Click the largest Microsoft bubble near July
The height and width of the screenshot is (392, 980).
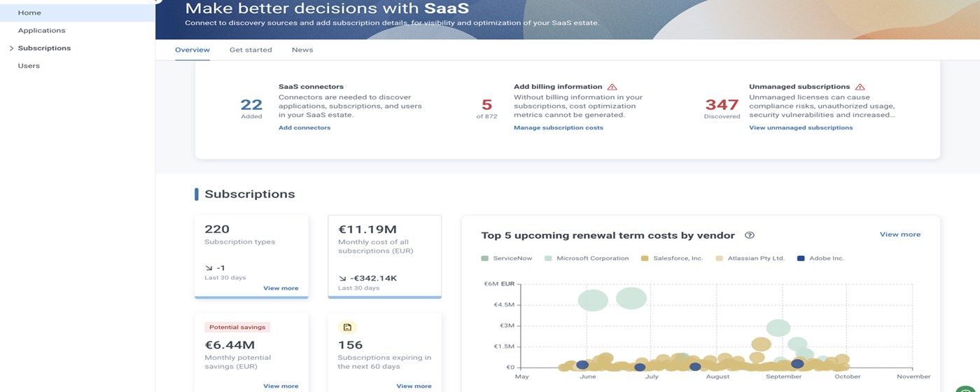click(x=631, y=298)
